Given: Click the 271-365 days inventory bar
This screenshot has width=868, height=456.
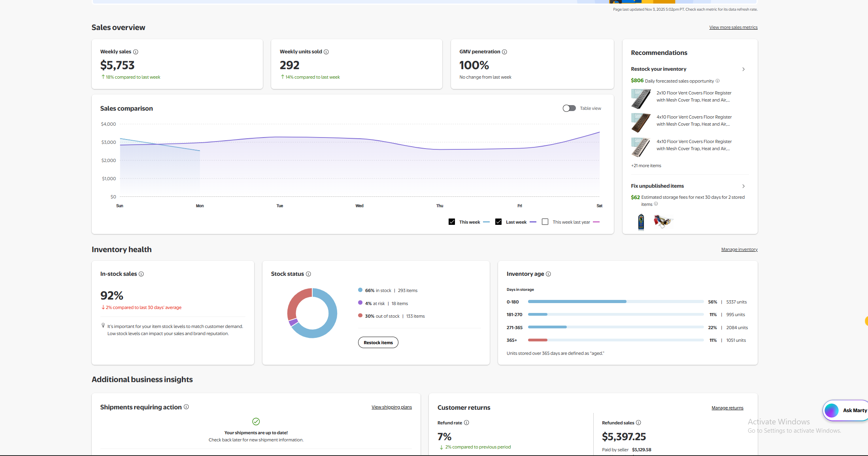Looking at the screenshot, I should pyautogui.click(x=616, y=327).
